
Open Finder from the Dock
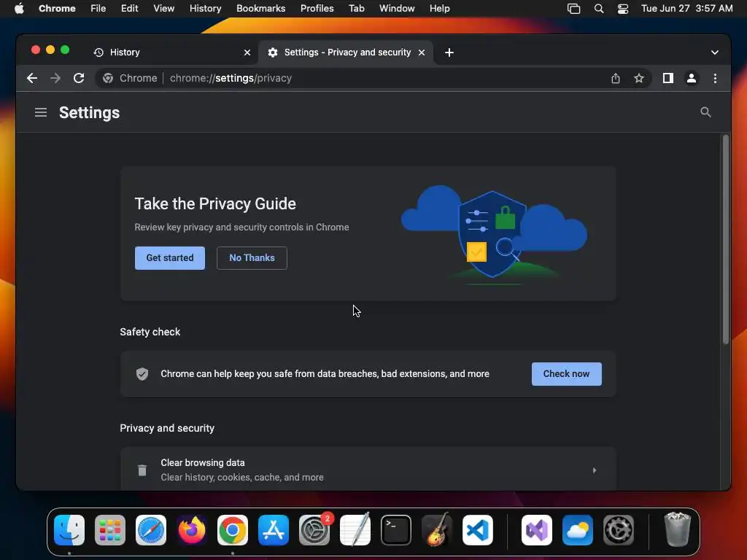pos(69,530)
